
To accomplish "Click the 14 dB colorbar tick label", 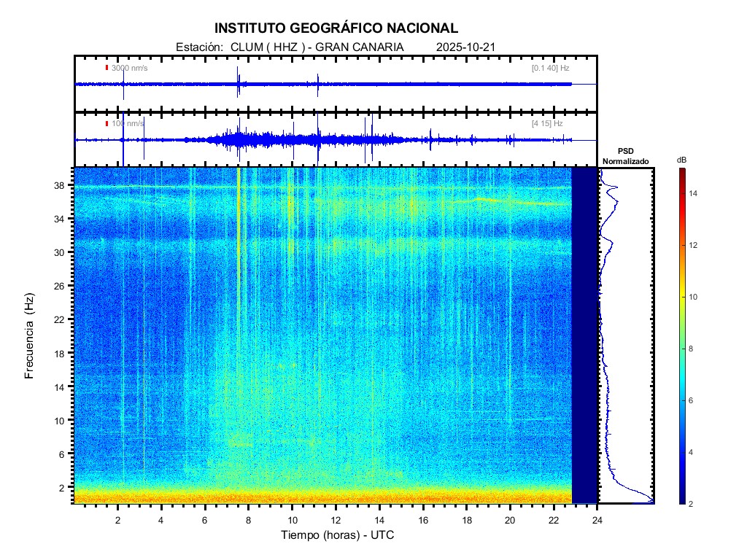I will click(695, 194).
